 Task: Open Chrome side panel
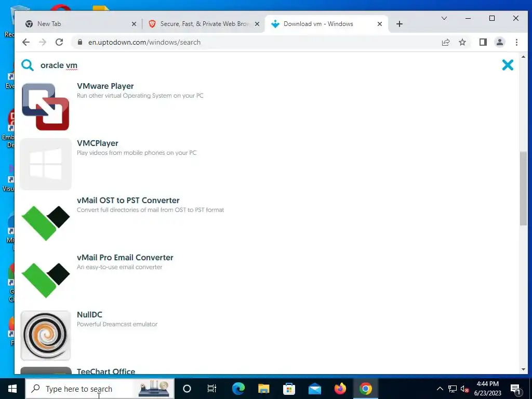[483, 42]
